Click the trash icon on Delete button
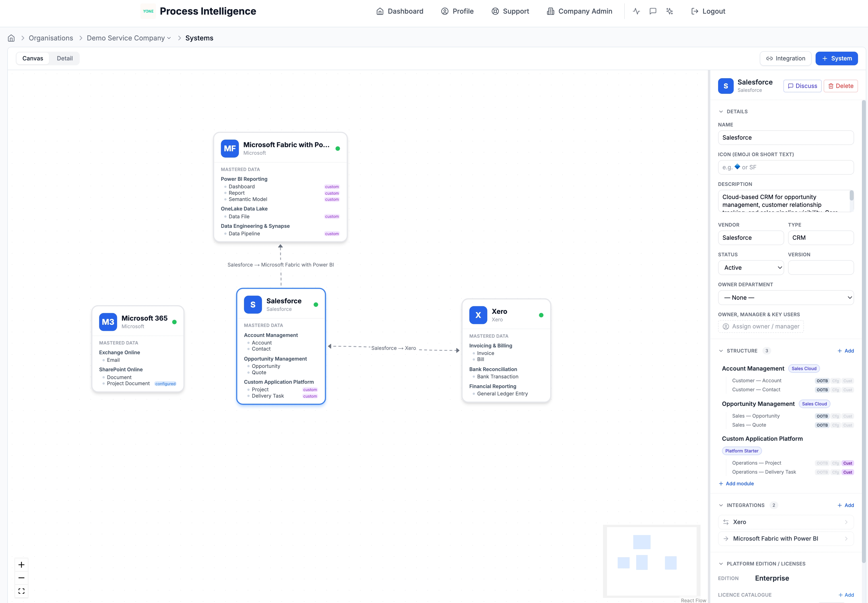The height and width of the screenshot is (603, 868). (x=831, y=86)
